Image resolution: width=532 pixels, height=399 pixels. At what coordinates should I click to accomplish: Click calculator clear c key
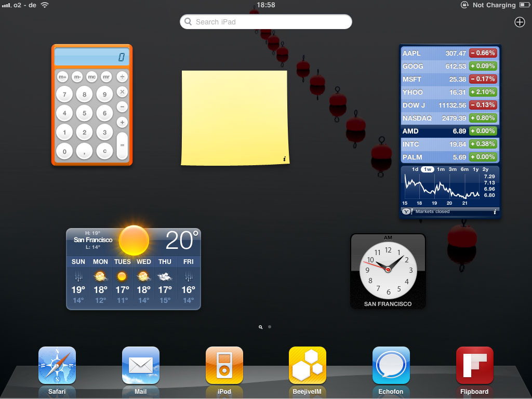click(104, 151)
